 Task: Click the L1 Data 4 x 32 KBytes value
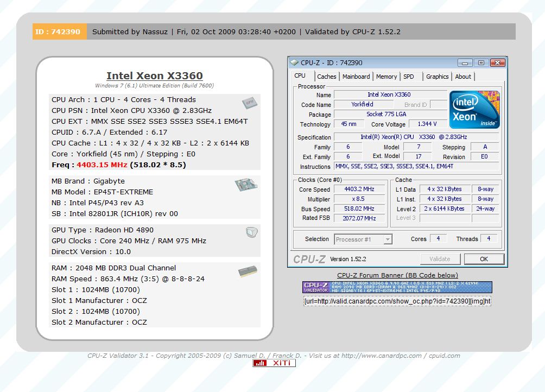(445, 189)
